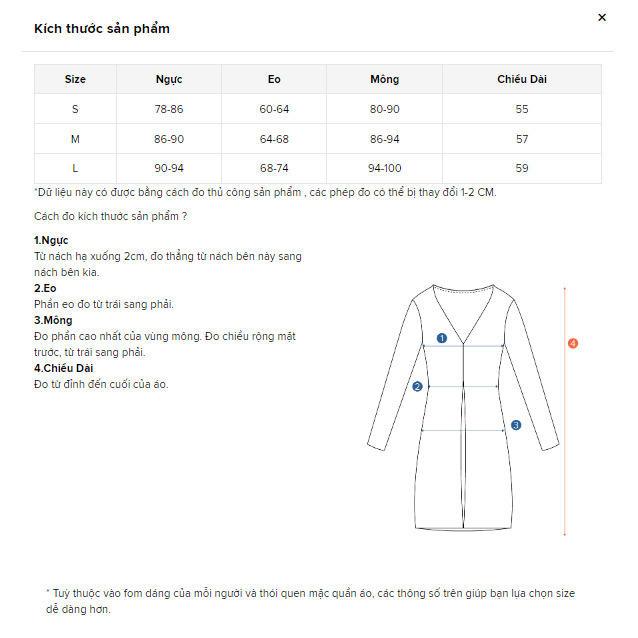The height and width of the screenshot is (638, 638).
Task: Select the Mông column header
Action: pos(384,79)
